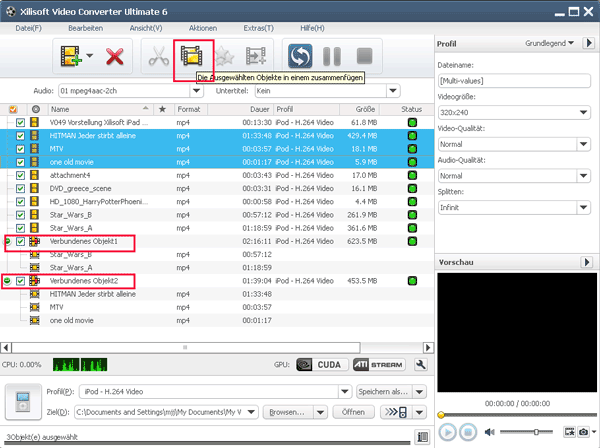Click the preview display mode icon
600x448 pixels.
[569, 432]
